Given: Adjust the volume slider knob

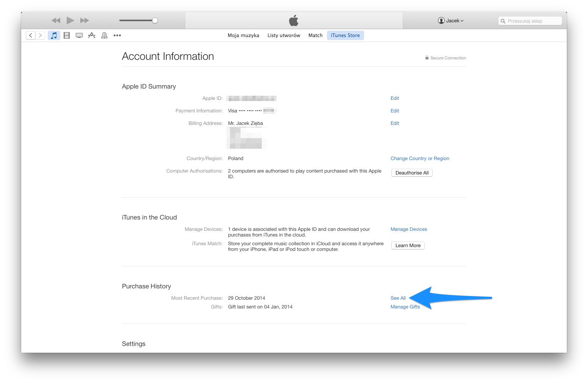Looking at the screenshot, I should click(x=155, y=20).
